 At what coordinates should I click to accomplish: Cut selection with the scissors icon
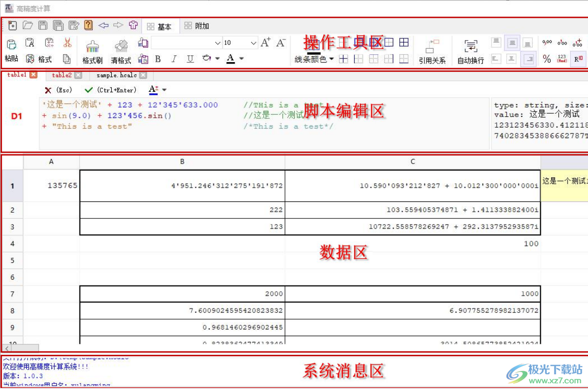tap(68, 43)
